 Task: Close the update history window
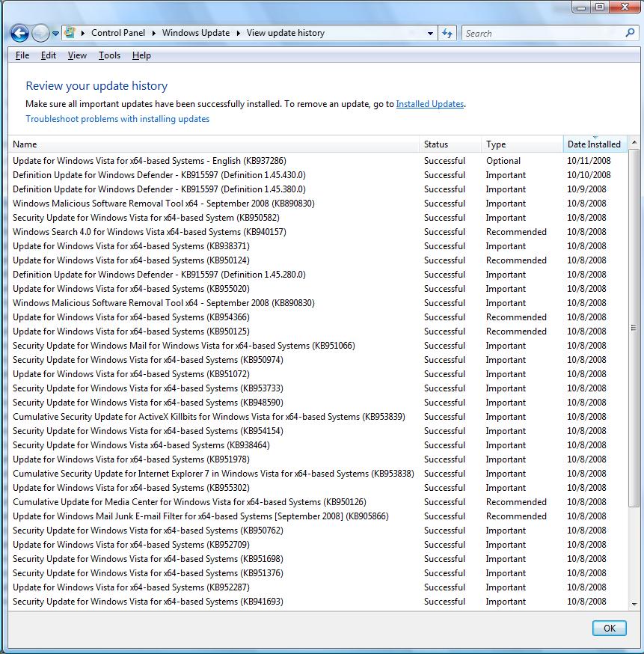(x=625, y=7)
